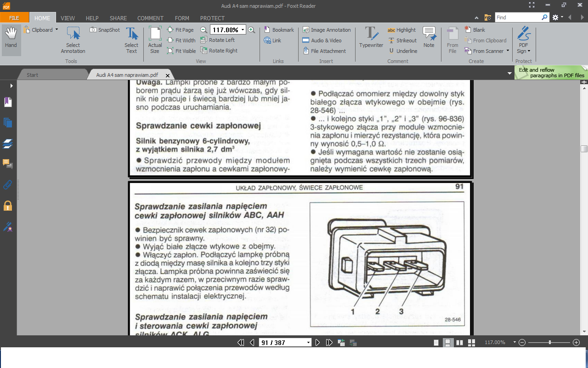Take a SnapShot of the page
This screenshot has height=368, width=588.
(x=105, y=30)
